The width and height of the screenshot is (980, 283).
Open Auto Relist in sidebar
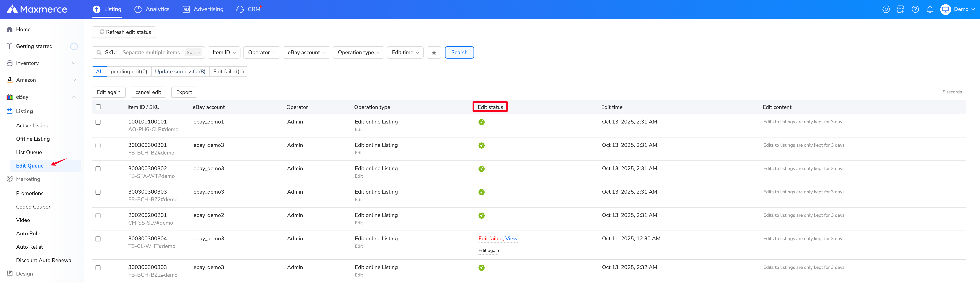[29, 247]
